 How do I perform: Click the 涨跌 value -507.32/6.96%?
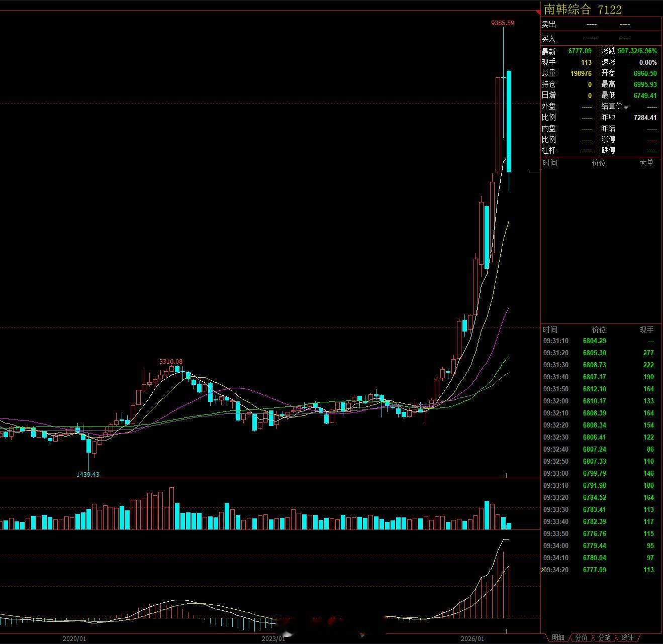pos(637,51)
